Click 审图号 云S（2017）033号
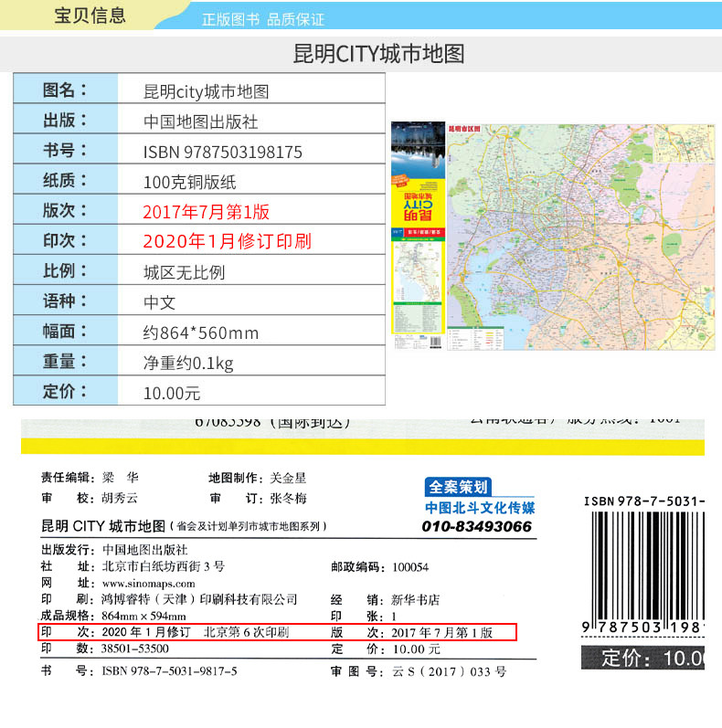722x728 pixels. [x=419, y=671]
